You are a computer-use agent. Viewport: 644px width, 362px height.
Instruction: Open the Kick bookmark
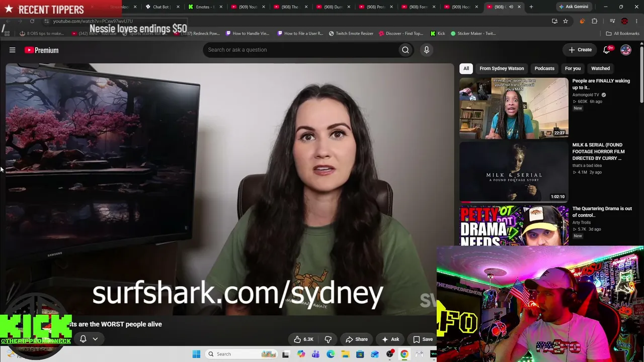point(438,34)
